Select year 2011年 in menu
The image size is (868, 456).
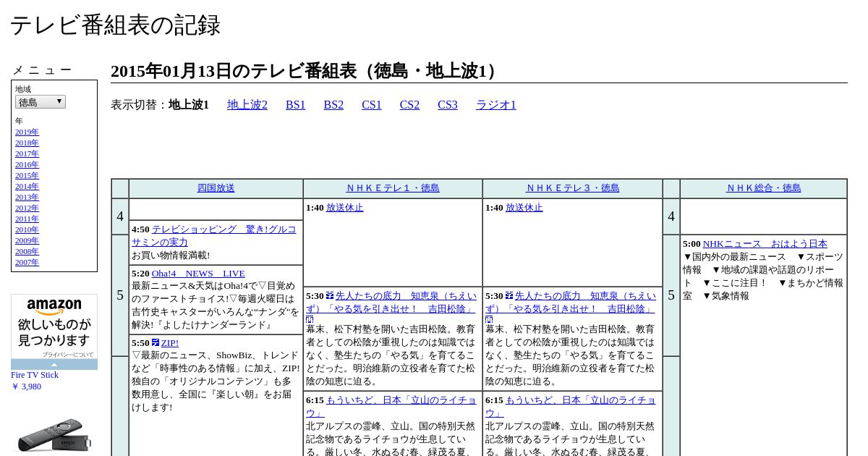[x=27, y=219]
